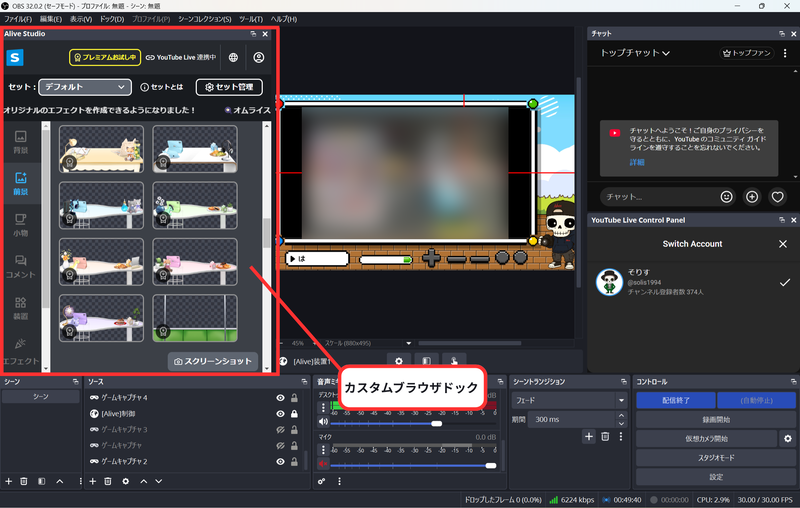Select the 小物 category in Alive Studio sidebar

click(20, 225)
